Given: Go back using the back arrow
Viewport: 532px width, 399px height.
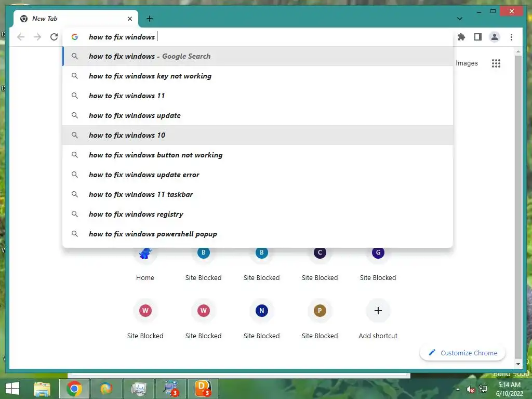Looking at the screenshot, I should click(21, 37).
